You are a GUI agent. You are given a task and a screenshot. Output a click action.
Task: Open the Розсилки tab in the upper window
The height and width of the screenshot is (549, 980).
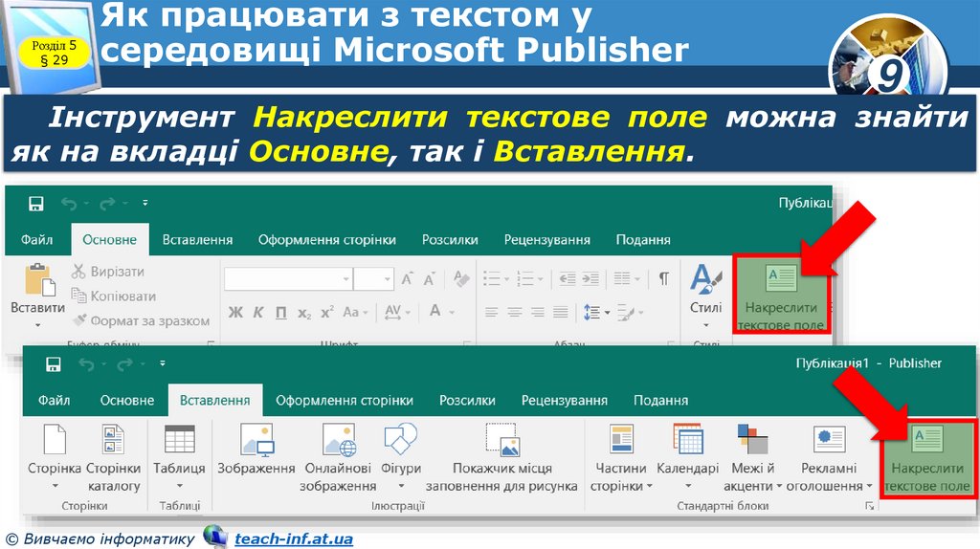pyautogui.click(x=450, y=240)
